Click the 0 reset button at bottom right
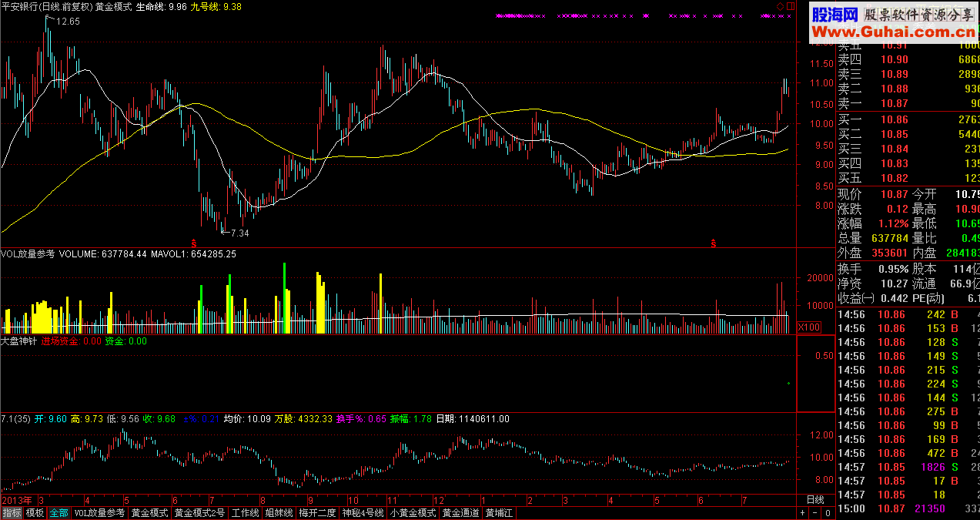 click(828, 513)
